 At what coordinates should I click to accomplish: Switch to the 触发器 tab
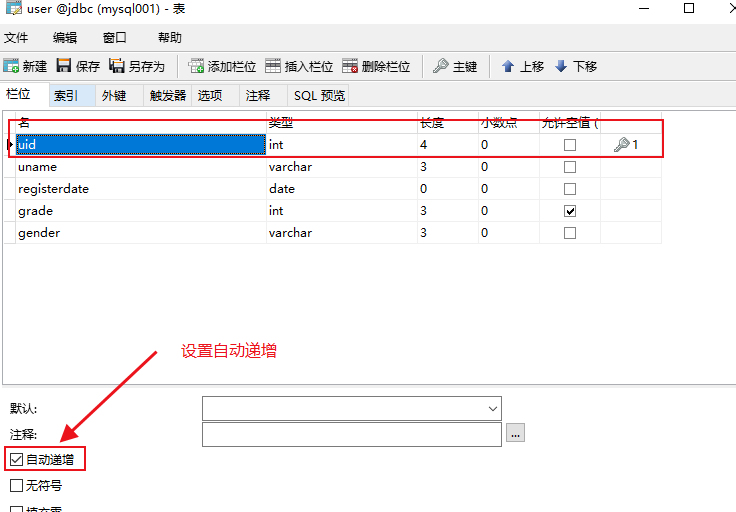click(168, 96)
